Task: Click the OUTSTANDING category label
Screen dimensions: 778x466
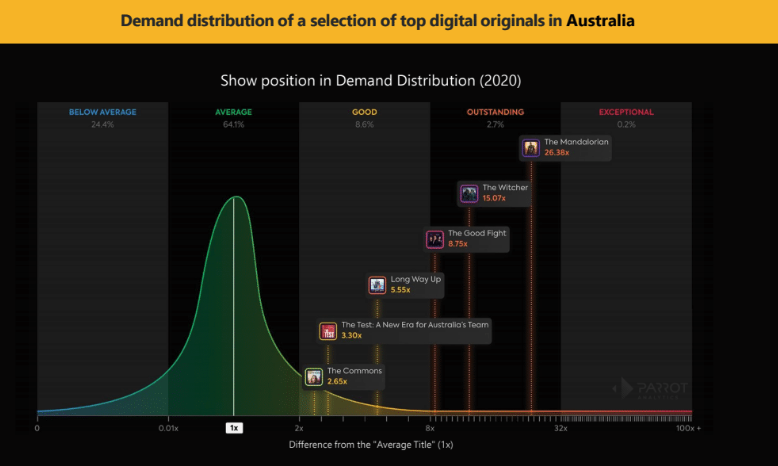Action: [x=495, y=112]
